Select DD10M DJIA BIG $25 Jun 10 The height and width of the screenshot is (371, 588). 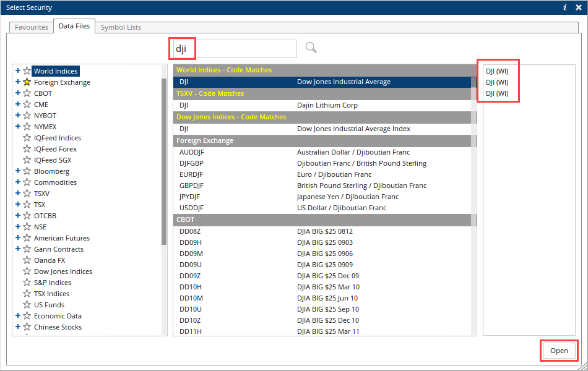(x=322, y=298)
